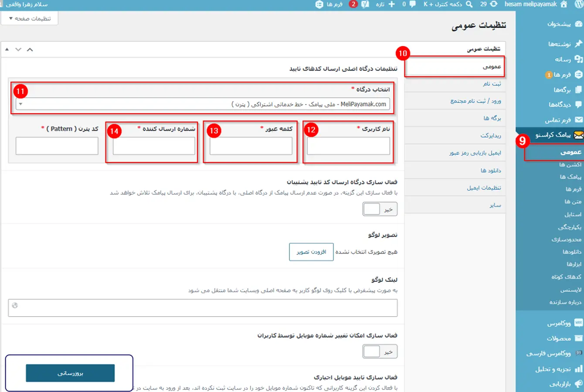Click into the شماره ارسال کننده field
The height and width of the screenshot is (392, 584).
[x=154, y=146]
